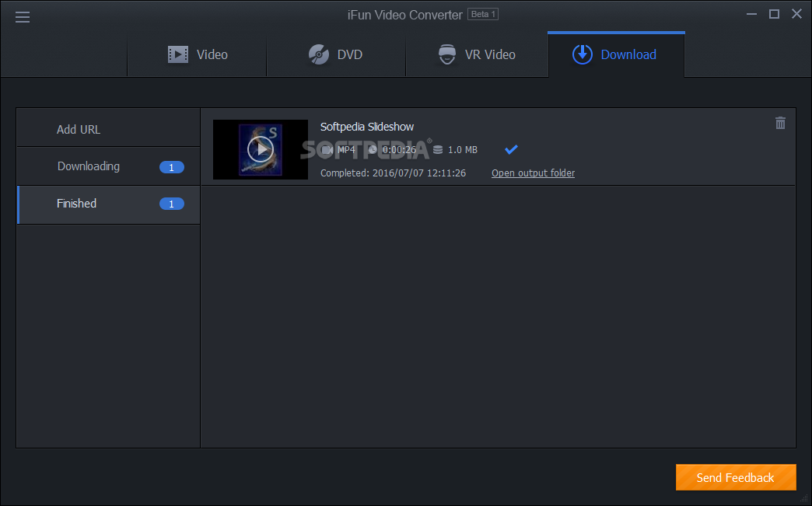Click the MP4 format label
812x506 pixels.
[346, 149]
